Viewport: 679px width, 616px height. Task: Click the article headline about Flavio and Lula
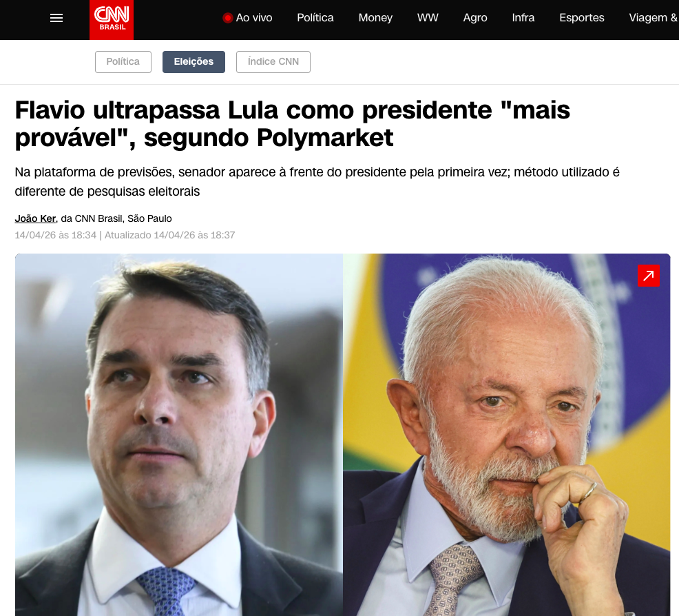(292, 124)
